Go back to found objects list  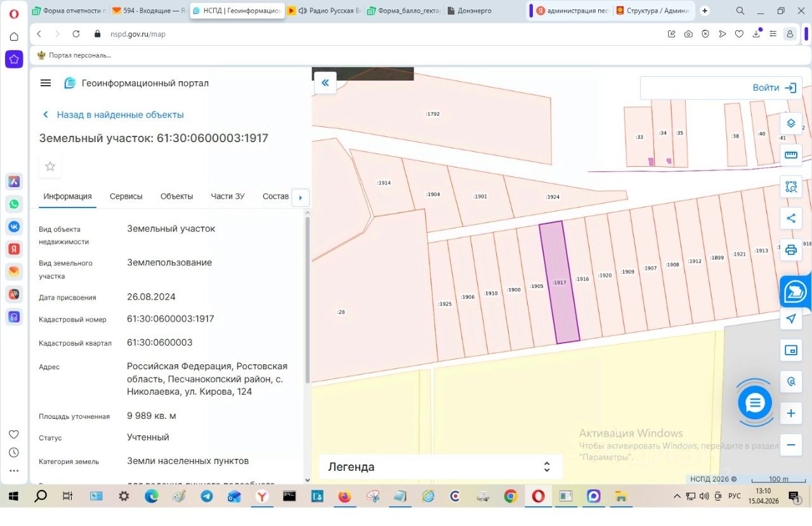tap(113, 115)
